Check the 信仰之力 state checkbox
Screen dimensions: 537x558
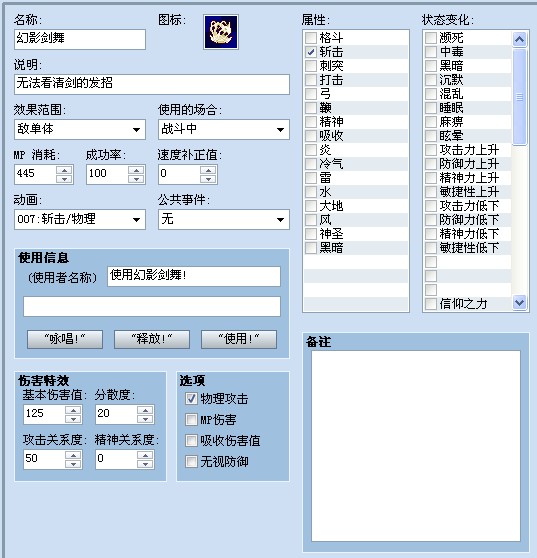pos(431,304)
